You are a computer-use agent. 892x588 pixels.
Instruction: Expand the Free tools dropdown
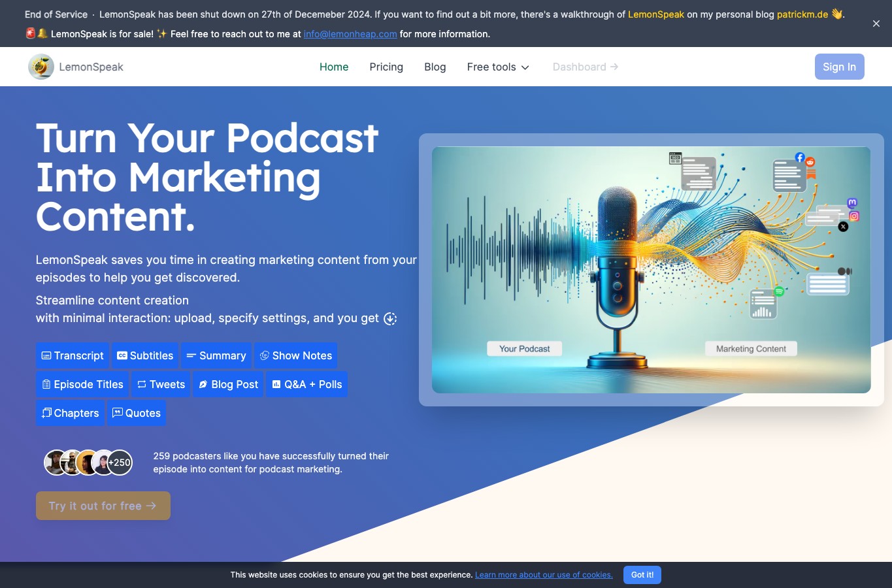tap(498, 67)
